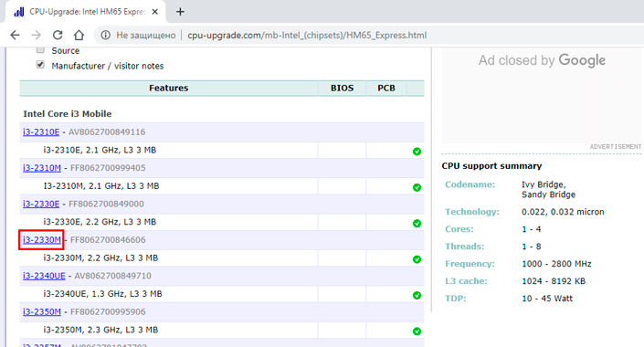Click the PCB column header
This screenshot has height=347, width=644.
[386, 89]
